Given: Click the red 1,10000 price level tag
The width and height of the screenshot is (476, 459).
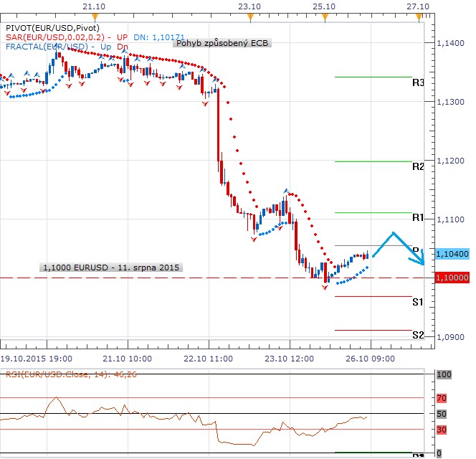Looking at the screenshot, I should point(452,277).
